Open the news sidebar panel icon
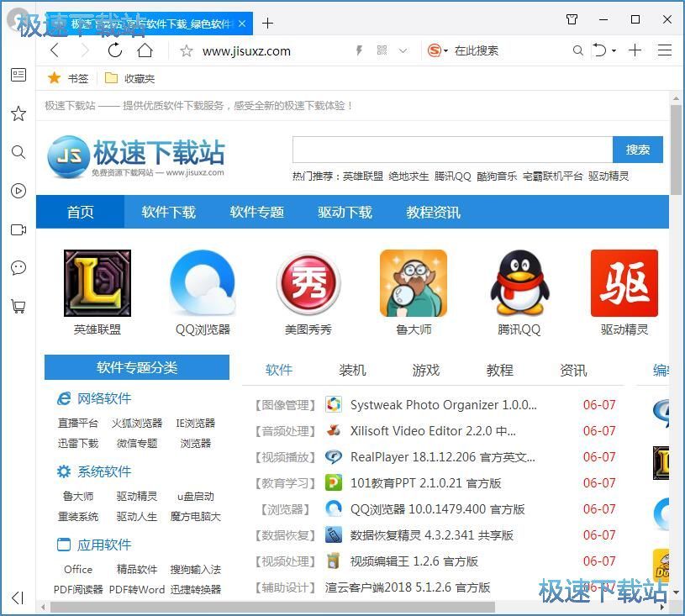Screen dimensions: 685x616 [18, 75]
